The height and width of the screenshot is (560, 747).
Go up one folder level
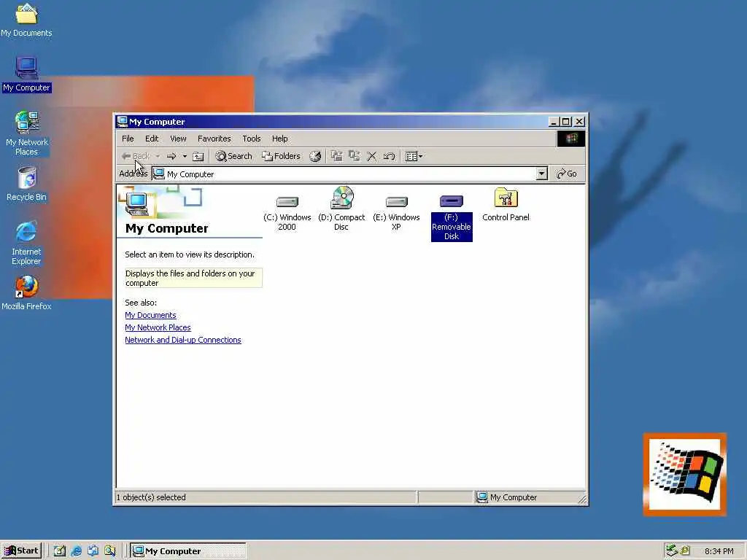point(198,156)
